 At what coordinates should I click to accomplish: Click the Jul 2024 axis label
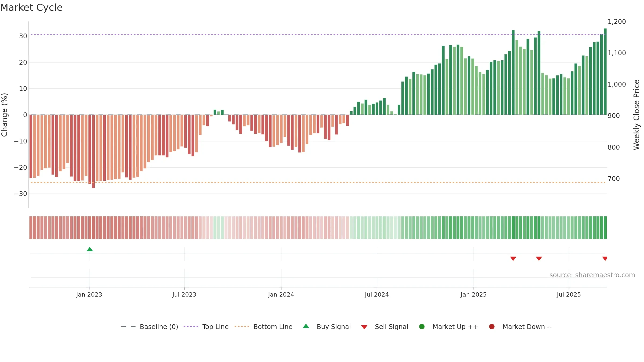pyautogui.click(x=377, y=294)
